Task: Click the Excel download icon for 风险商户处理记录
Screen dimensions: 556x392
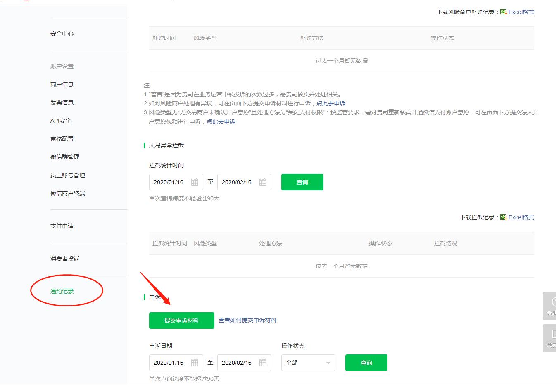Action: [503, 12]
